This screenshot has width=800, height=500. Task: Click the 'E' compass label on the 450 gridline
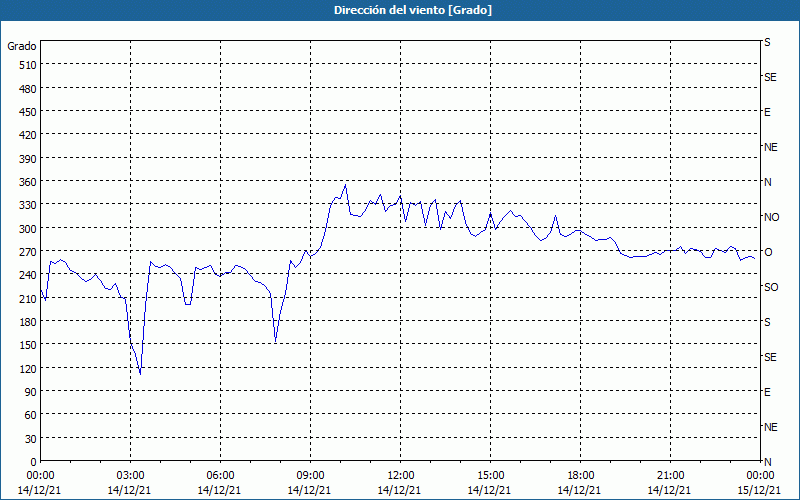click(x=767, y=112)
